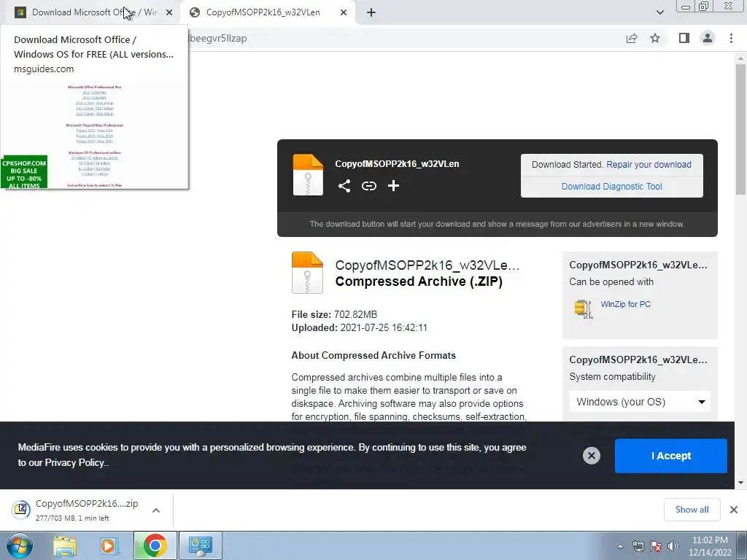Click the large zip icon beside Compressed Archive

(x=307, y=273)
